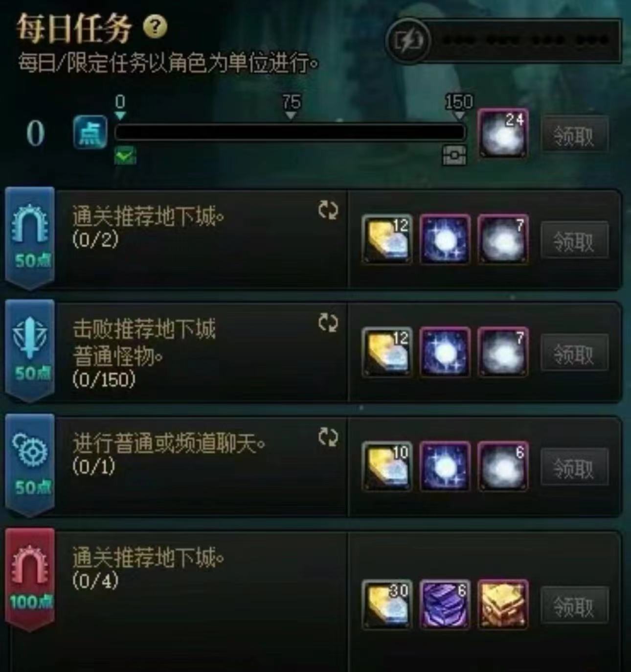This screenshot has width=631, height=672.
Task: Click 领取 for the 100点 dungeon task
Action: pyautogui.click(x=574, y=605)
